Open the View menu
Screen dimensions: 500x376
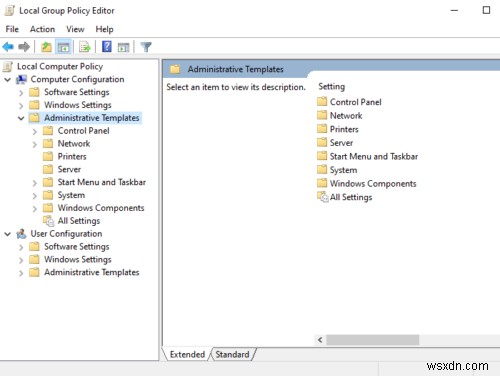pos(75,29)
